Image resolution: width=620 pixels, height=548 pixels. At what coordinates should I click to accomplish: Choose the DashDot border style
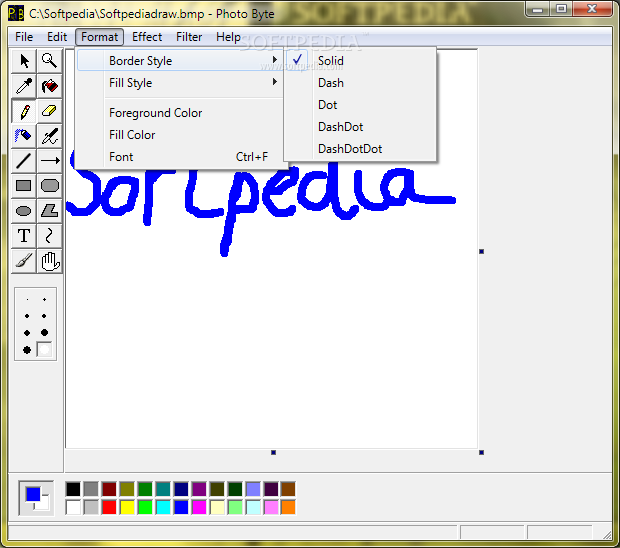(x=360, y=127)
